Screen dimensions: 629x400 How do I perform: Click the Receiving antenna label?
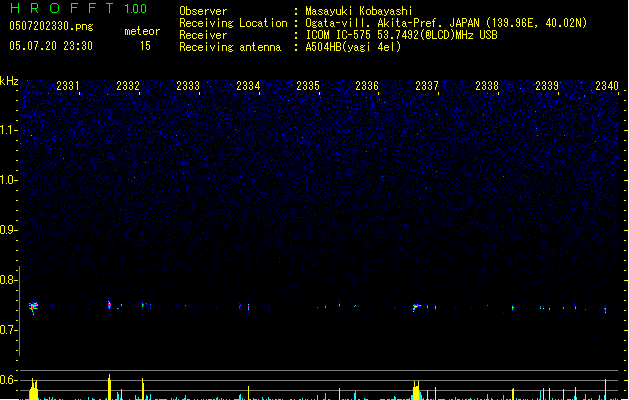coord(230,47)
